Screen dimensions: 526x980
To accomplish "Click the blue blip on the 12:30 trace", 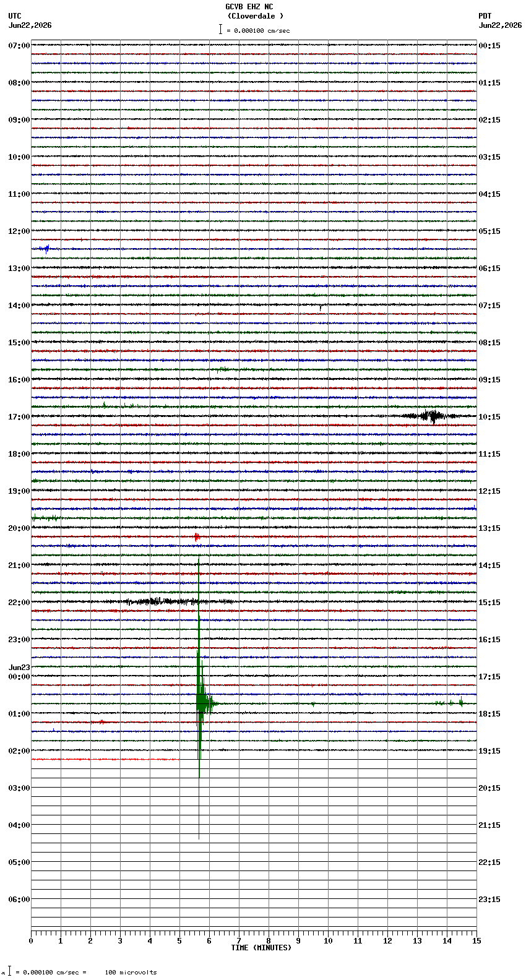I will click(x=46, y=249).
